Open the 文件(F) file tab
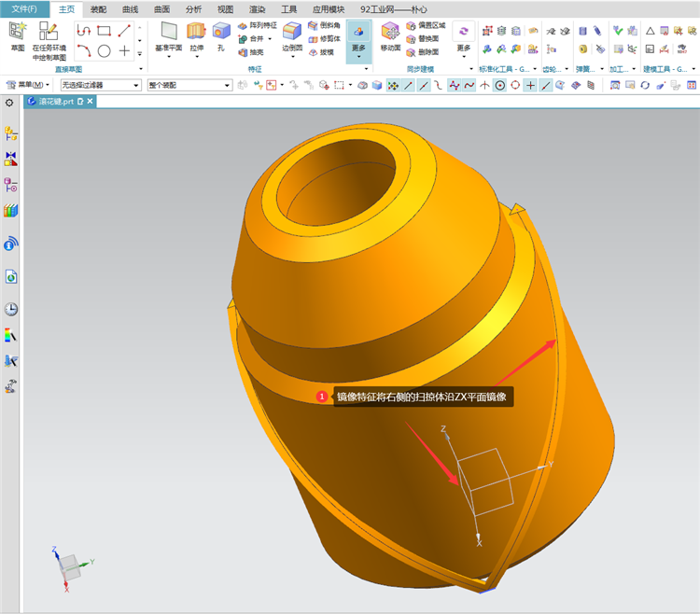This screenshot has width=700, height=614. (24, 9)
